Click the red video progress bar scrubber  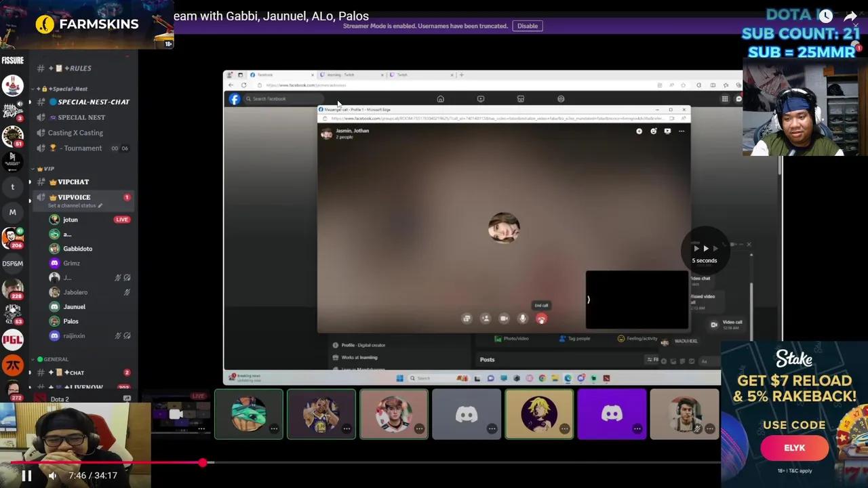(x=203, y=463)
